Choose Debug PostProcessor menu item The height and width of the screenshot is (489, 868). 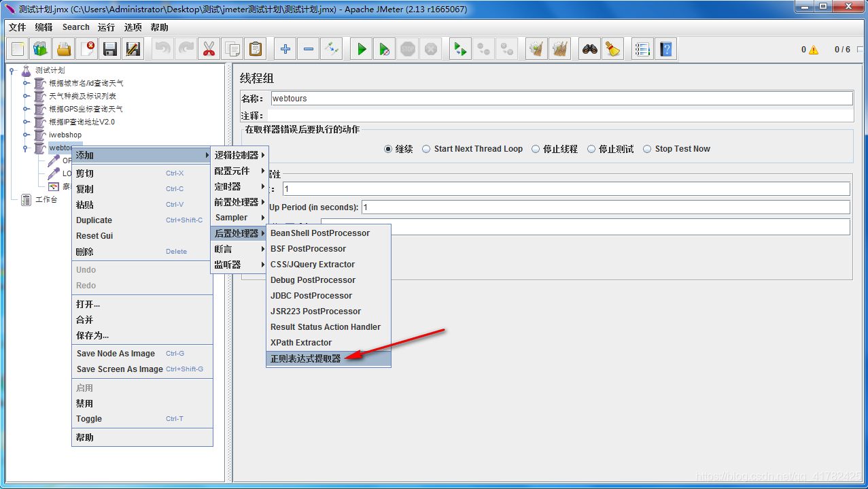coord(328,280)
